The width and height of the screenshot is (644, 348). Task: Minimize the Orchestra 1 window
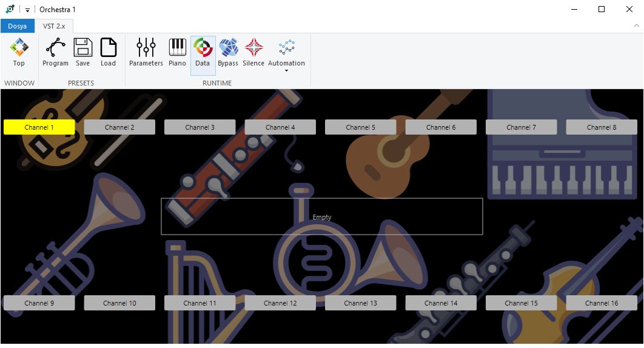point(574,10)
